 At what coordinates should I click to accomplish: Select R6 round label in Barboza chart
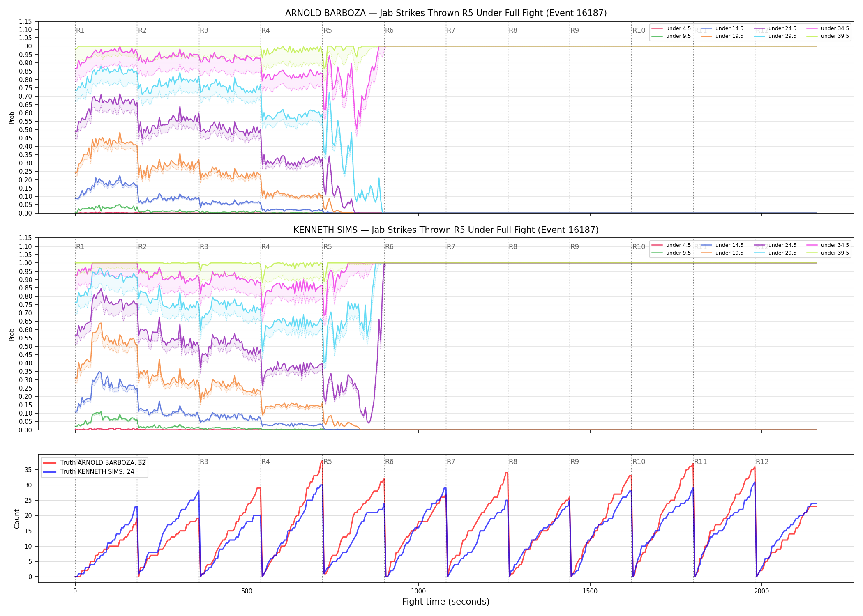(389, 30)
